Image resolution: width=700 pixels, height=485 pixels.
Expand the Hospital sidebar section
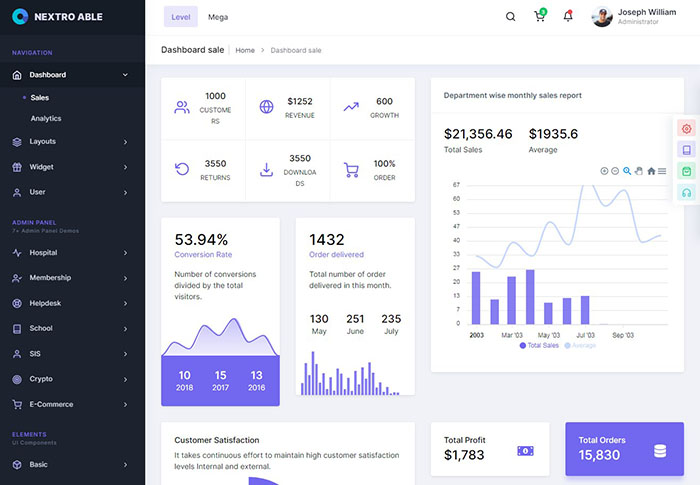tap(72, 253)
